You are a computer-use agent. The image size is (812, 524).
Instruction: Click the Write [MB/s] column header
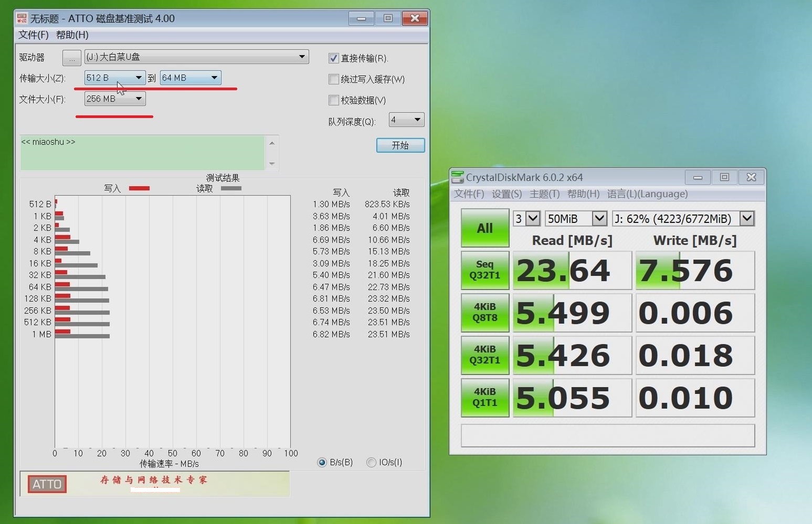695,240
